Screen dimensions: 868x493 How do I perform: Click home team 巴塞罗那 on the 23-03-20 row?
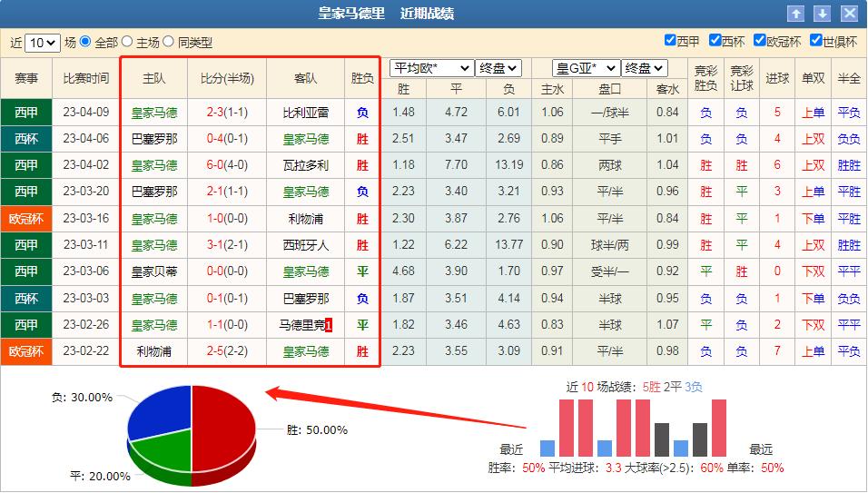coord(154,192)
